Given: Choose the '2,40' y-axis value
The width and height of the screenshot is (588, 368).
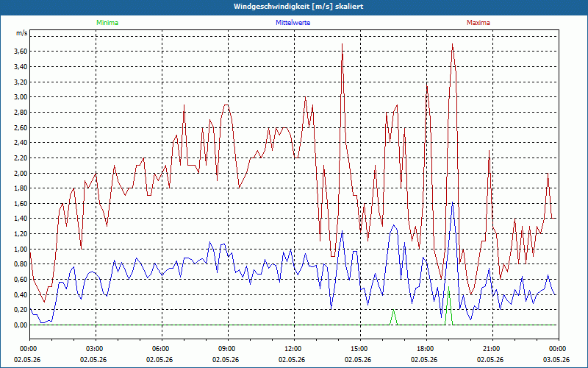Looking at the screenshot, I should point(21,143).
